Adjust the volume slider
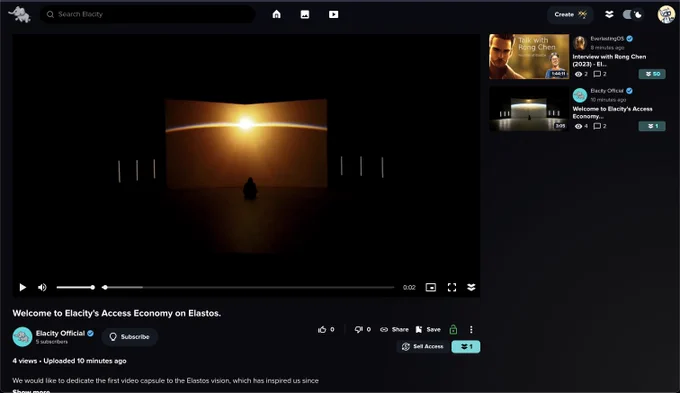 pos(75,287)
